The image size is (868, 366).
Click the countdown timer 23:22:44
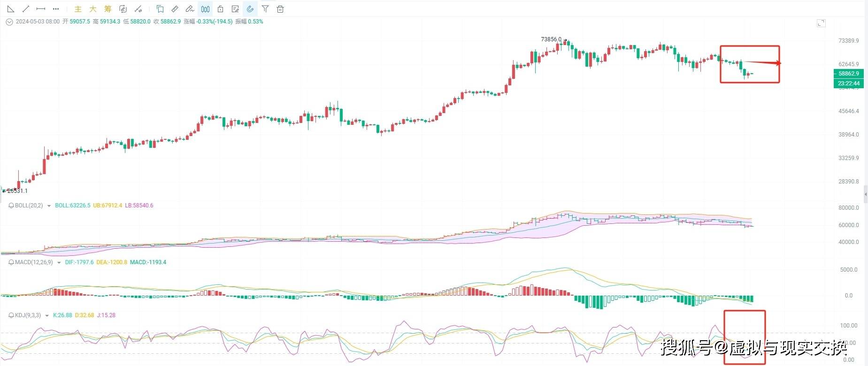click(848, 84)
